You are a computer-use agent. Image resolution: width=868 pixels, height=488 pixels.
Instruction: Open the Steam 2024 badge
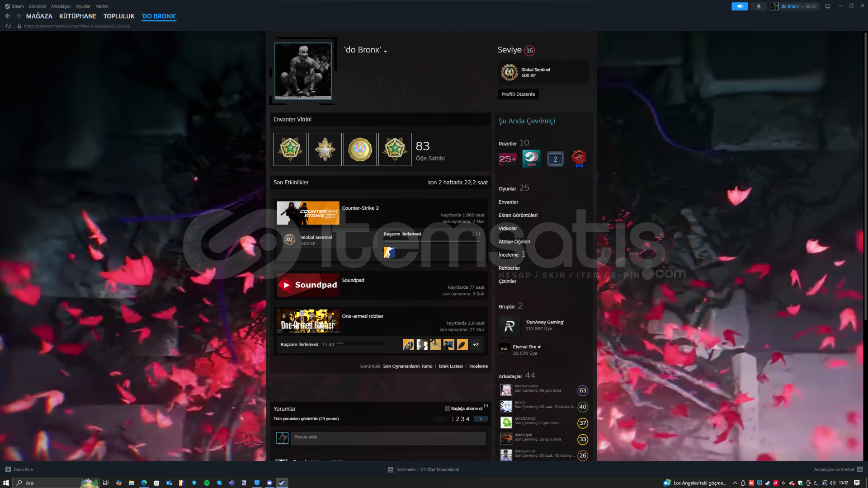[x=532, y=159]
